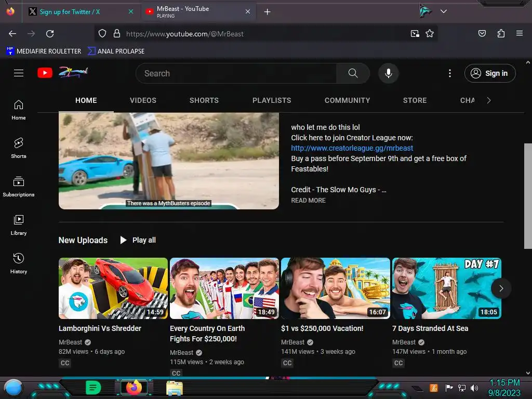Switch to Sign up for Twitter tab
The height and width of the screenshot is (399, 532).
pos(81,12)
